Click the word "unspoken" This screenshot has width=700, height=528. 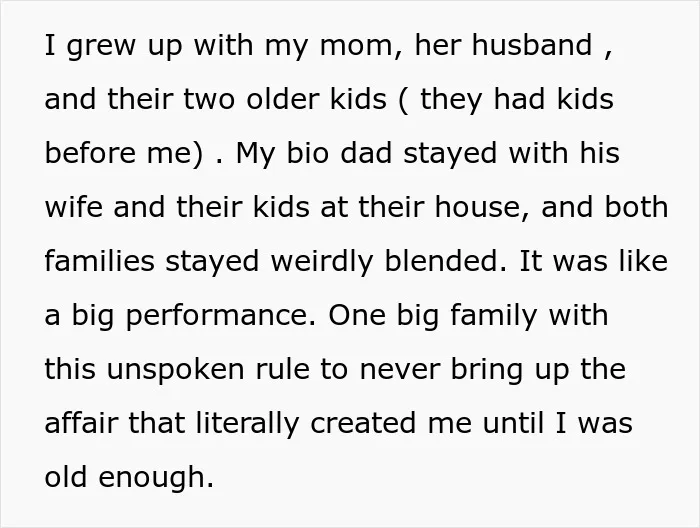click(175, 370)
